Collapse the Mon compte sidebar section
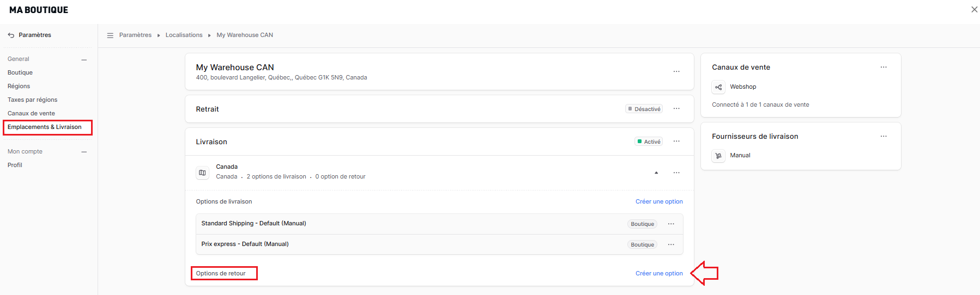The width and height of the screenshot is (980, 295). point(84,152)
